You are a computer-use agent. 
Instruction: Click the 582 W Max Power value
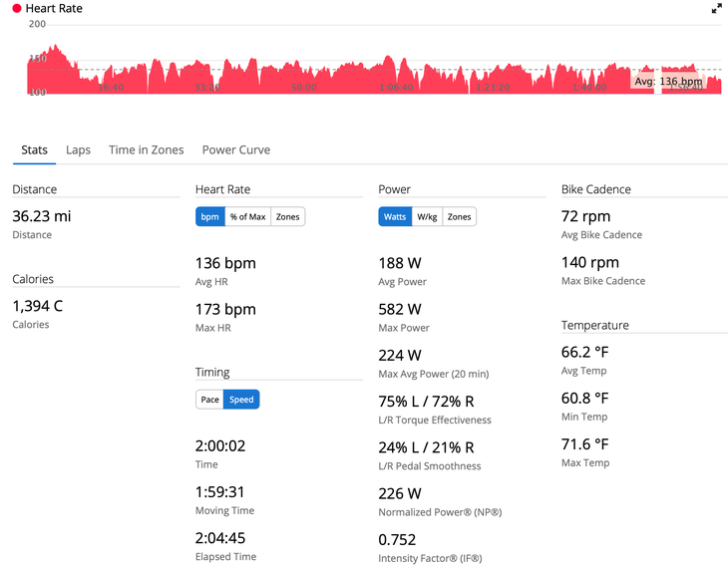click(400, 309)
